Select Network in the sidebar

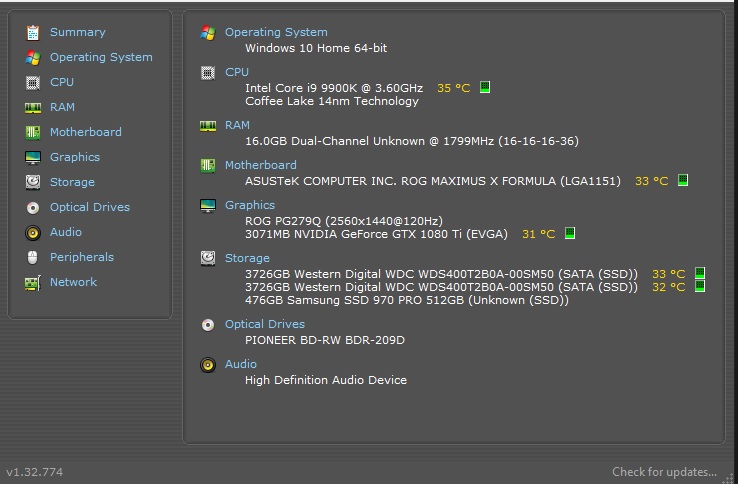click(x=73, y=282)
